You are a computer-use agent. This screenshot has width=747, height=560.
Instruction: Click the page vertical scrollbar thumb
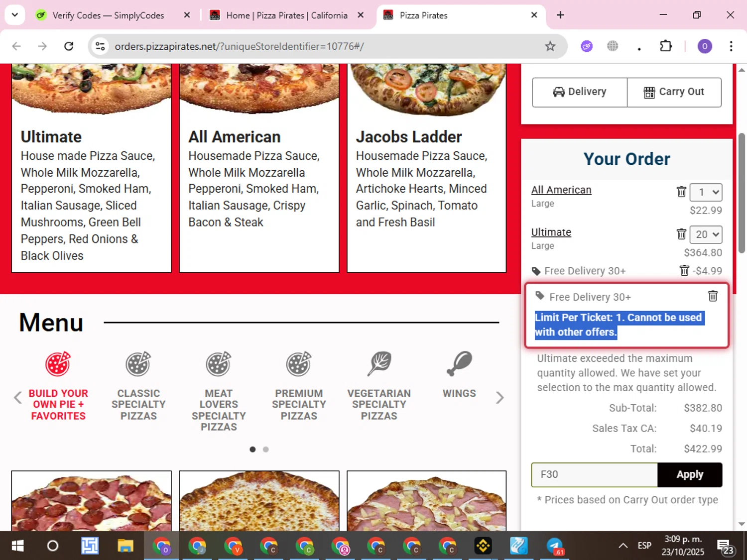click(x=742, y=193)
